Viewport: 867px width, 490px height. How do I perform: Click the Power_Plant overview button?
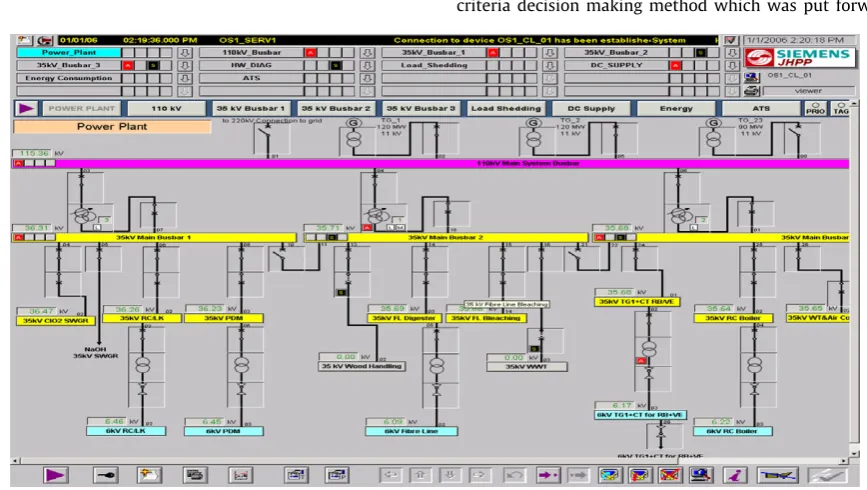69,53
